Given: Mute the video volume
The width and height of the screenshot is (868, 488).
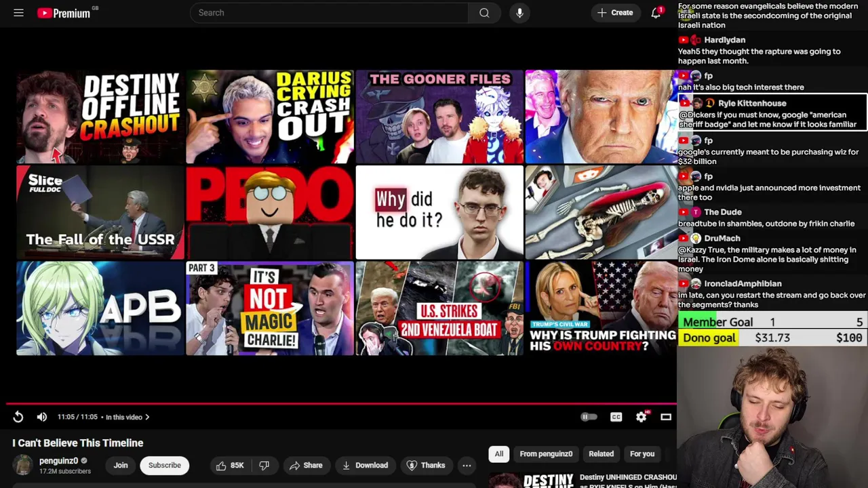Looking at the screenshot, I should coord(42,417).
